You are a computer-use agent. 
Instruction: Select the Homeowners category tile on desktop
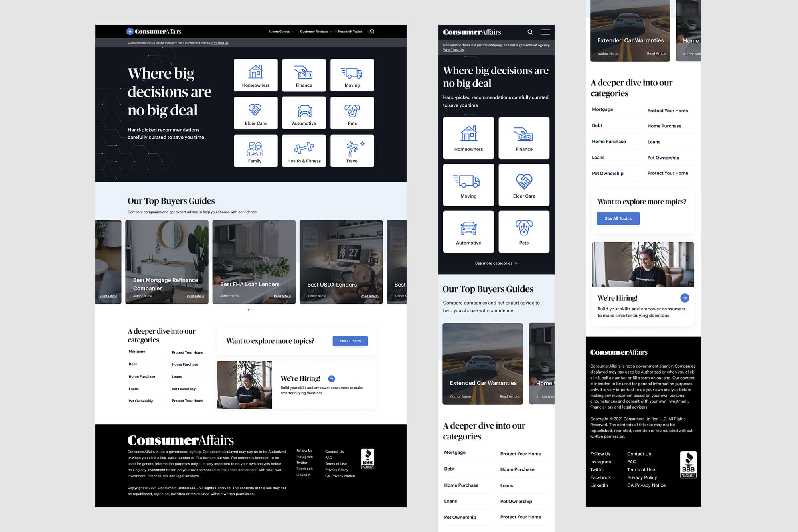256,75
